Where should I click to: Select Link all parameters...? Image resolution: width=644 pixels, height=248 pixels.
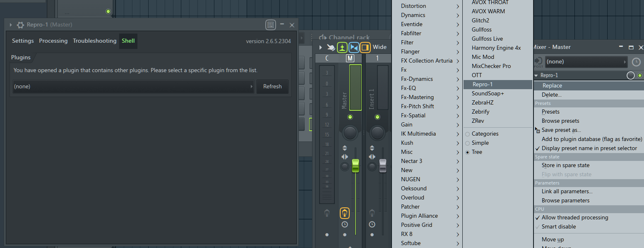pyautogui.click(x=589, y=192)
